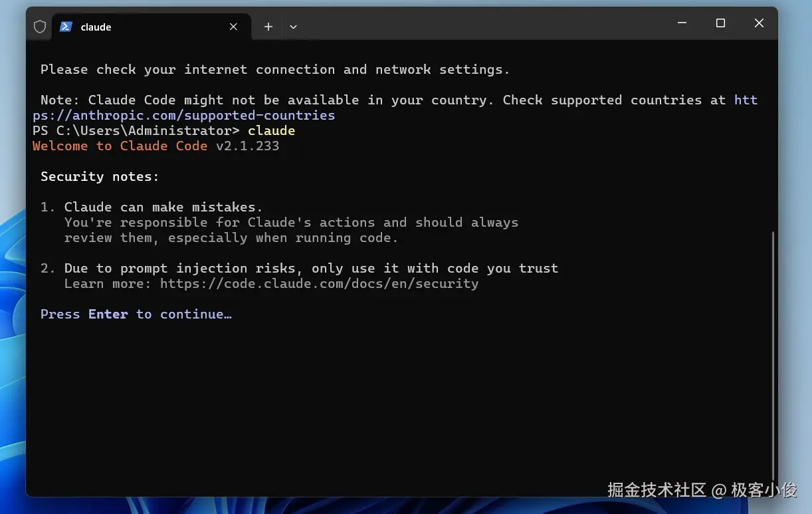Click the "Press Enter to continue…" text
The image size is (812, 514).
click(x=136, y=314)
